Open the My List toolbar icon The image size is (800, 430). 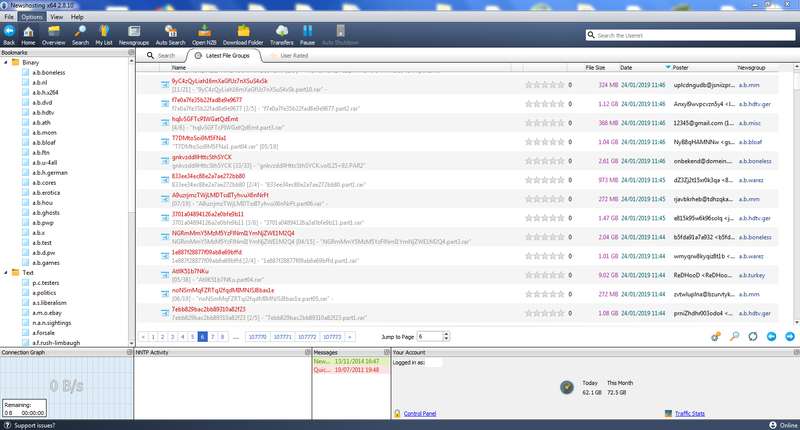[x=104, y=34]
